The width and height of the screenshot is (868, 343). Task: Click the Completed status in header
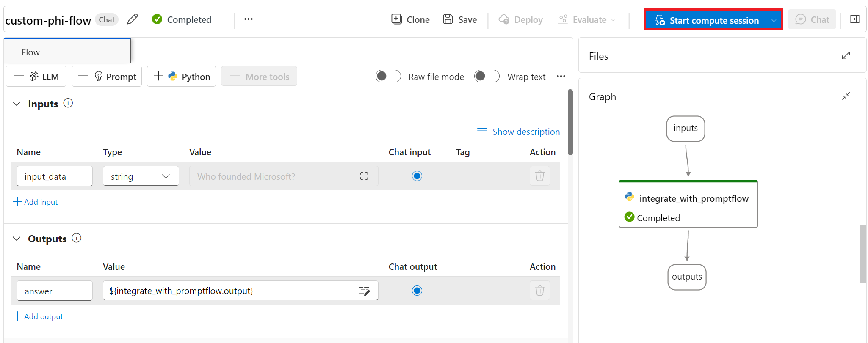point(182,19)
